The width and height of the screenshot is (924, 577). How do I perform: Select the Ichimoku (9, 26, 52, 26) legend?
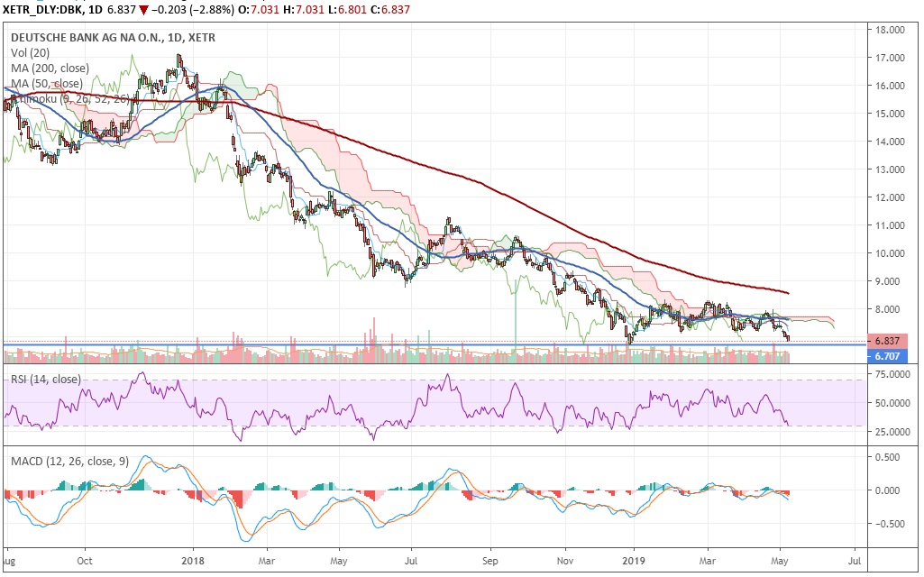pyautogui.click(x=70, y=99)
